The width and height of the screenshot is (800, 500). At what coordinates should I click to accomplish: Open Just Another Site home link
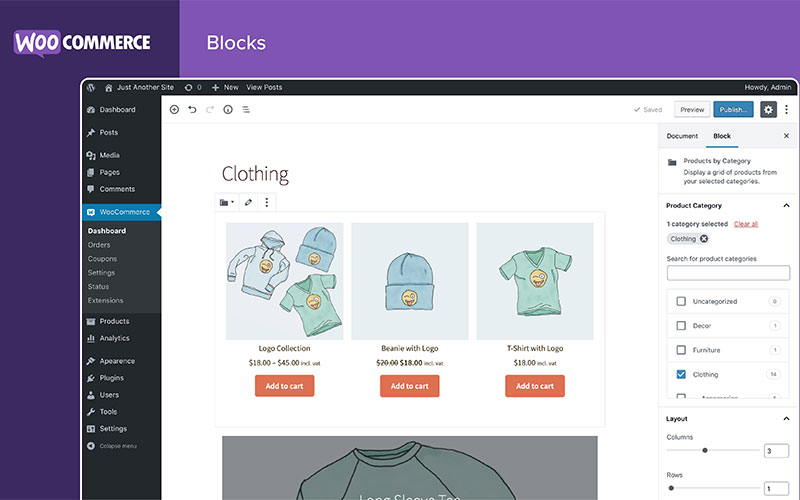click(x=139, y=87)
